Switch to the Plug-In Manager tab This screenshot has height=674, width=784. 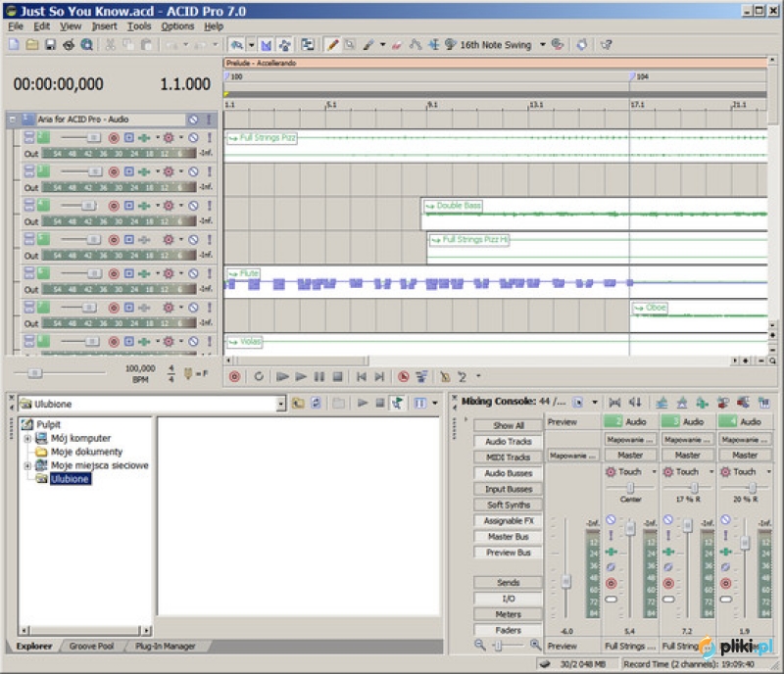pyautogui.click(x=166, y=646)
